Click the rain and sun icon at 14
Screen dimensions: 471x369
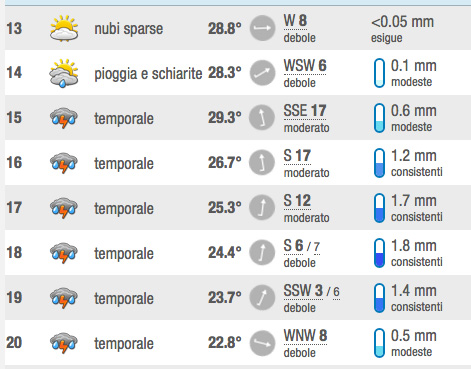click(63, 73)
